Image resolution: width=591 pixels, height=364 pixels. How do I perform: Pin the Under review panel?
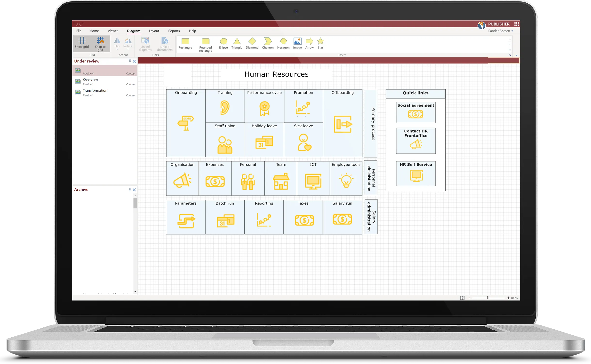pyautogui.click(x=130, y=61)
